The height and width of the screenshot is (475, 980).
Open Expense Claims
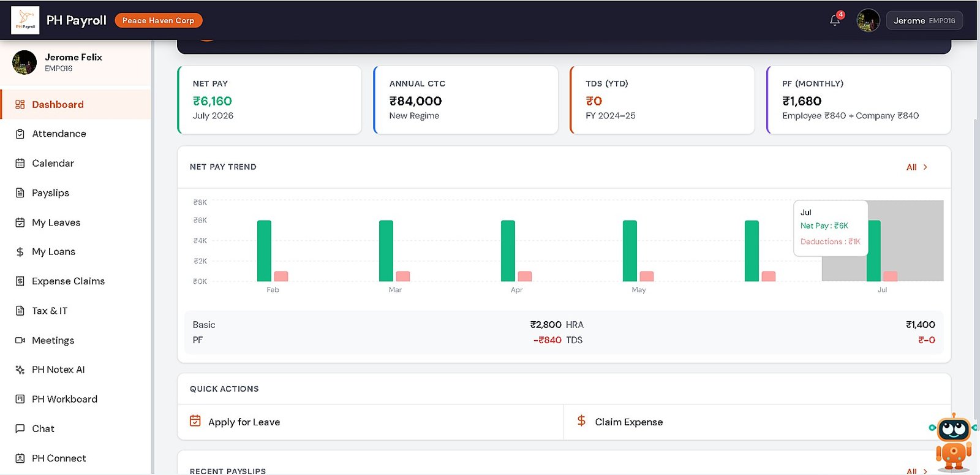tap(75, 281)
